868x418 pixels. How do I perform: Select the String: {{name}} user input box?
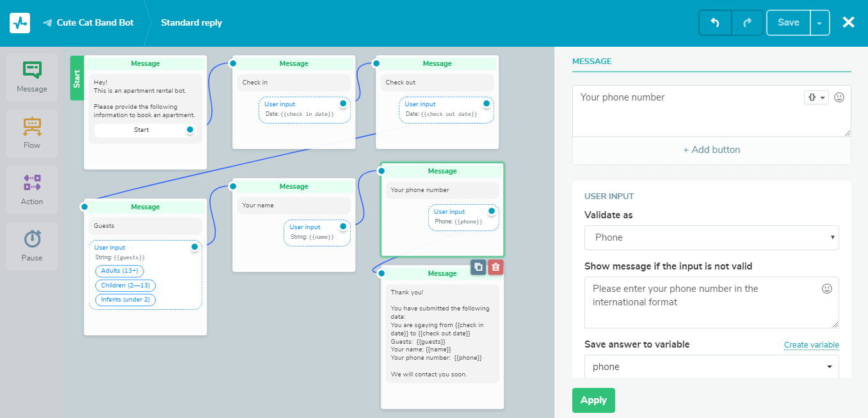[317, 232]
